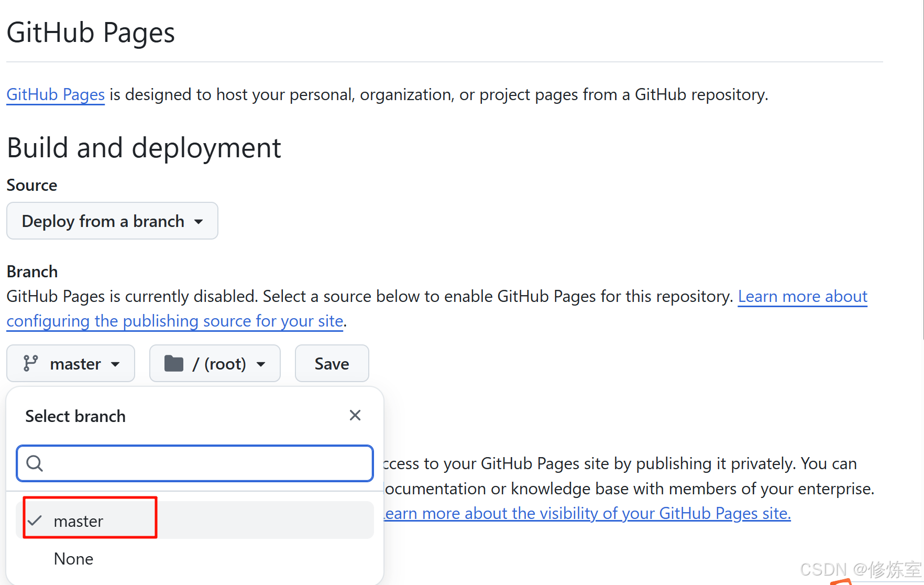This screenshot has height=585, width=924.
Task: Open the GitHub Pages link in description
Action: [56, 94]
